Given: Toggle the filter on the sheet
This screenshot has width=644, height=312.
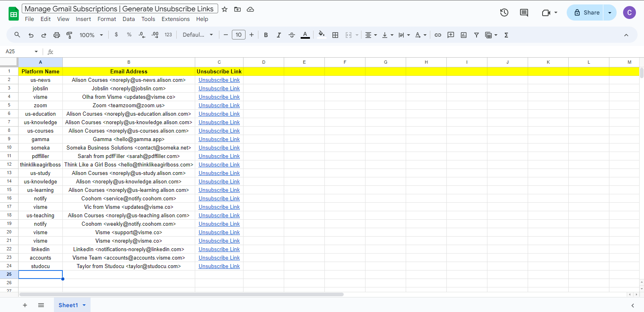Looking at the screenshot, I should 477,35.
